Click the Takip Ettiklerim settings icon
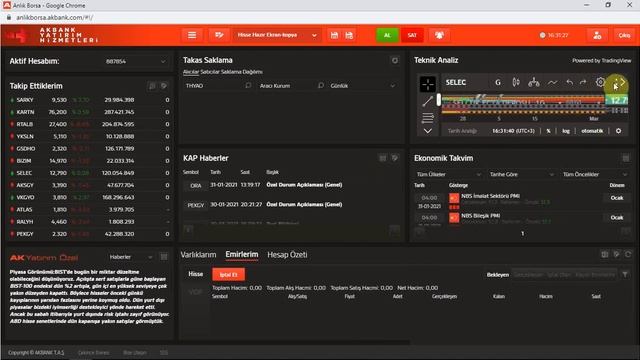Screen dimensions: 640x360 pos(164,86)
